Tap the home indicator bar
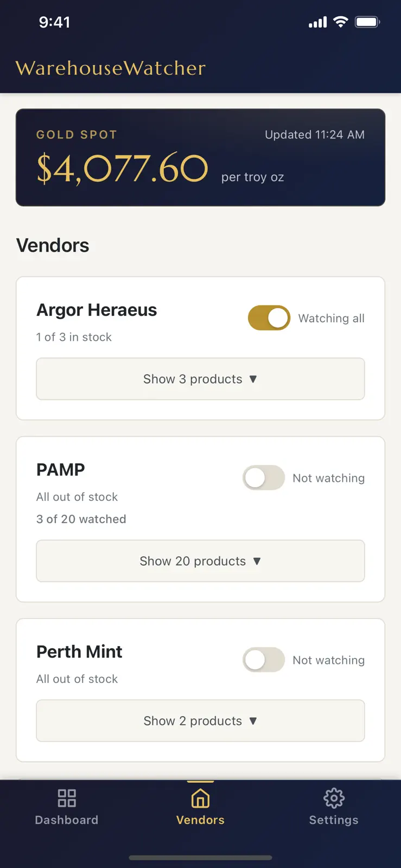Image resolution: width=401 pixels, height=868 pixels. point(200,858)
